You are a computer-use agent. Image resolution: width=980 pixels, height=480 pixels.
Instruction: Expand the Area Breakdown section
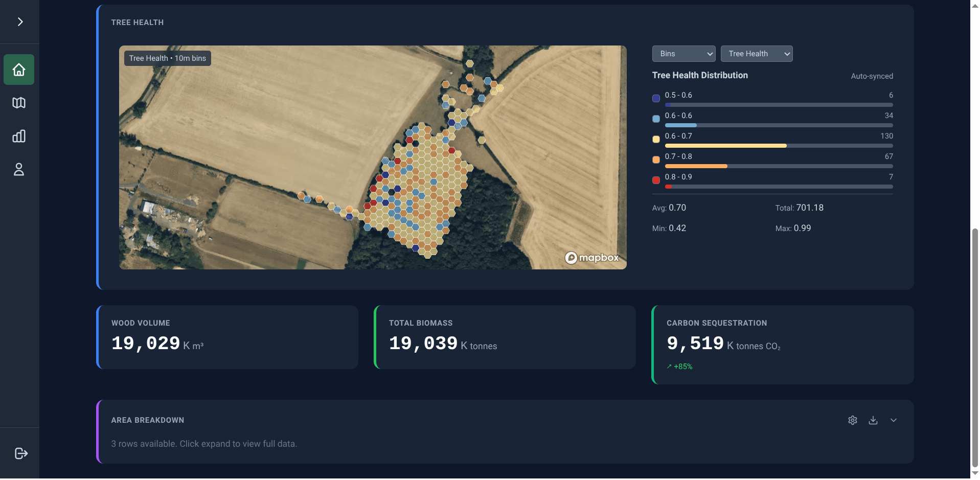pos(894,420)
